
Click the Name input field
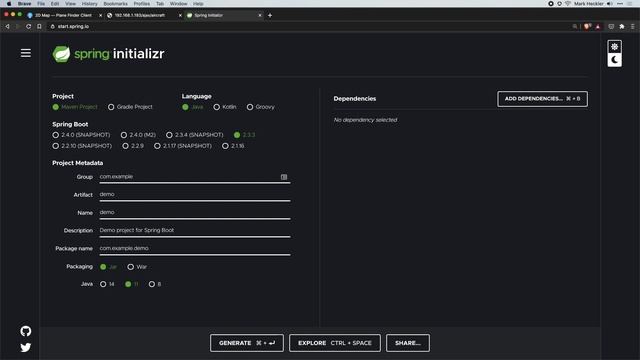195,213
